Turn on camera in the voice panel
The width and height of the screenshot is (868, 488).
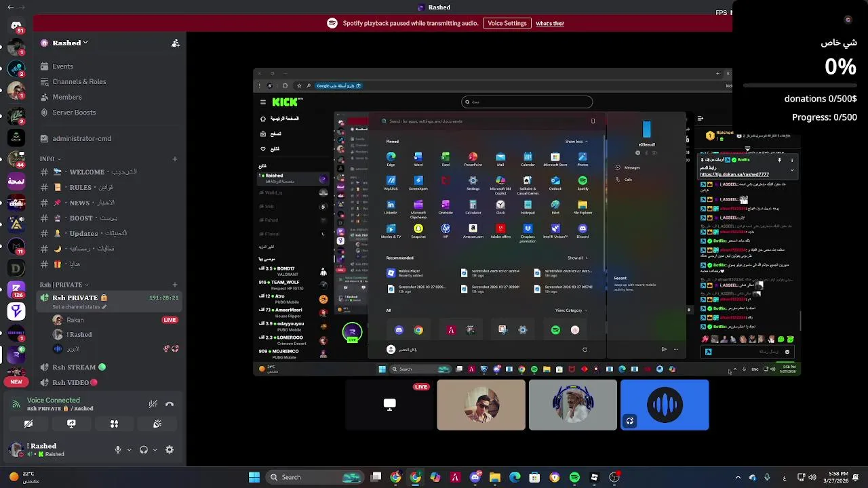(28, 424)
